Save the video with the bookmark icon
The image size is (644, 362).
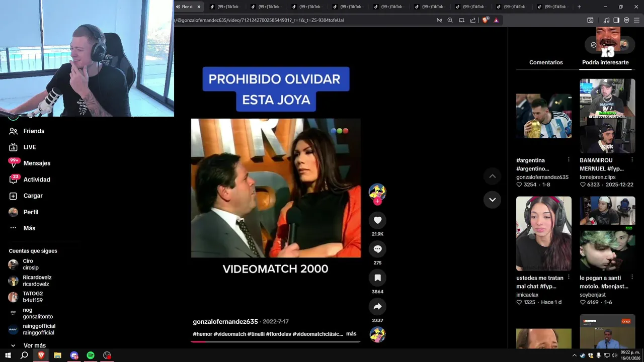point(377,278)
